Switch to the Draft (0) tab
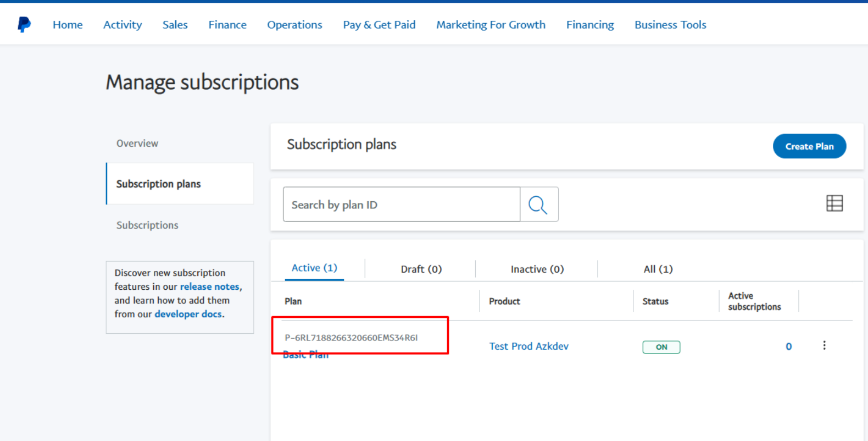Image resolution: width=868 pixels, height=441 pixels. pos(421,269)
